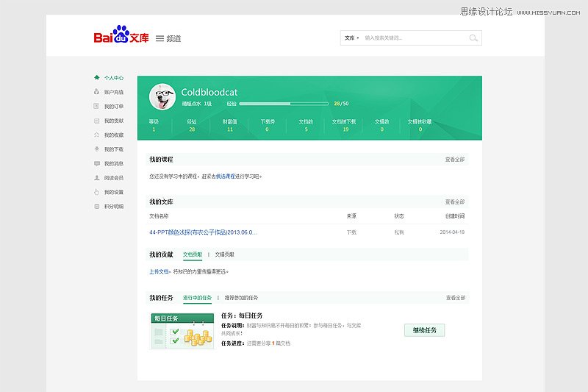Click the 每日任务 task thumbnail

[x=182, y=331]
